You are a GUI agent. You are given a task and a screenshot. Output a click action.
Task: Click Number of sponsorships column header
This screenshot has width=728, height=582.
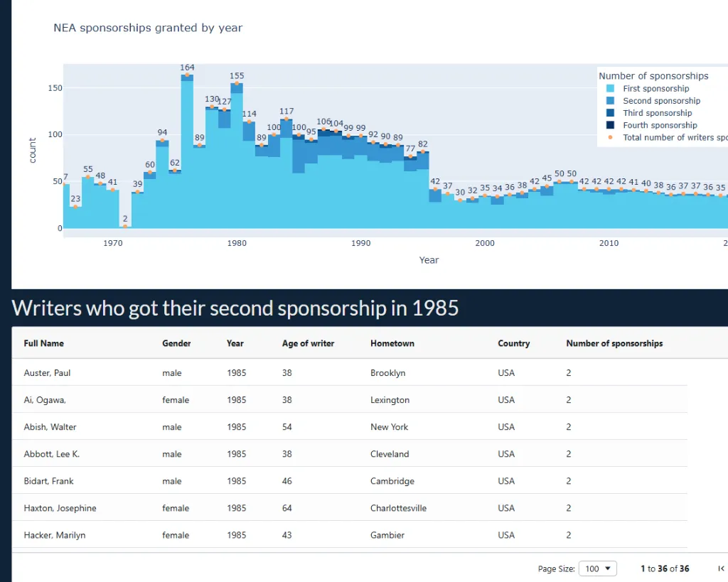pyautogui.click(x=614, y=343)
